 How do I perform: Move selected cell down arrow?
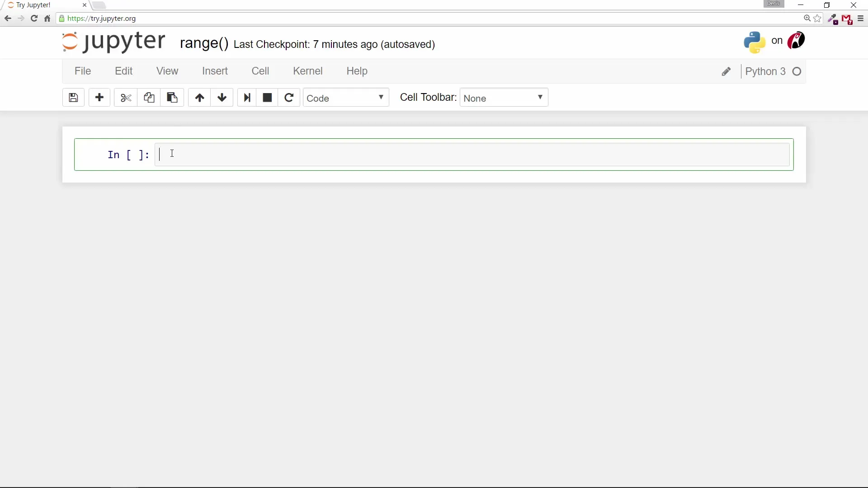click(222, 98)
